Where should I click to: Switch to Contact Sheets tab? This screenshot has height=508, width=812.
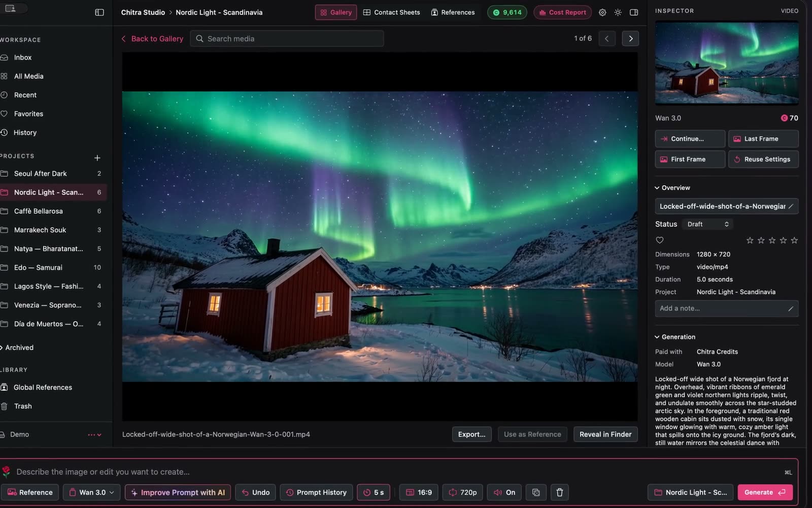[x=391, y=12]
